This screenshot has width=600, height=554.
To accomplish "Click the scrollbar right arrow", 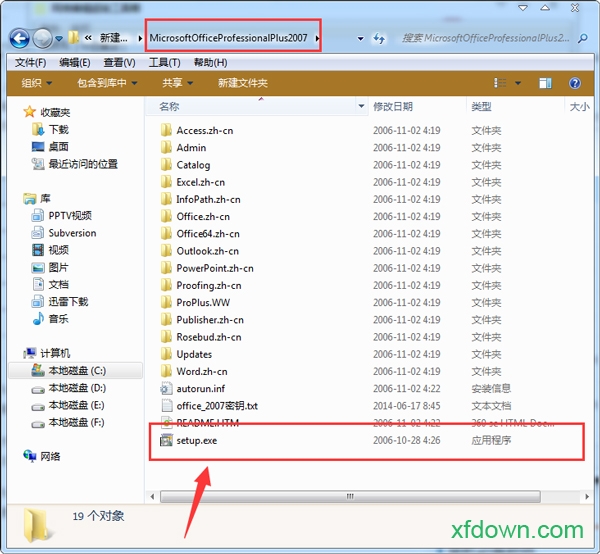I will 587,497.
